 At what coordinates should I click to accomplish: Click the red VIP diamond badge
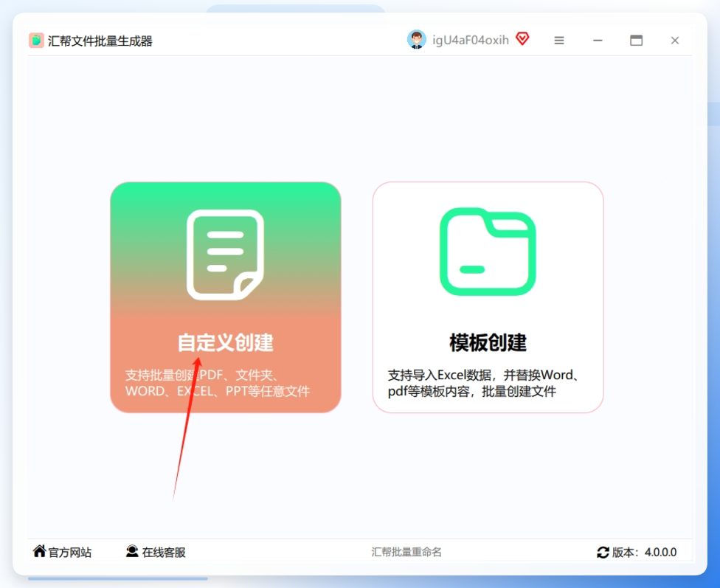click(522, 38)
